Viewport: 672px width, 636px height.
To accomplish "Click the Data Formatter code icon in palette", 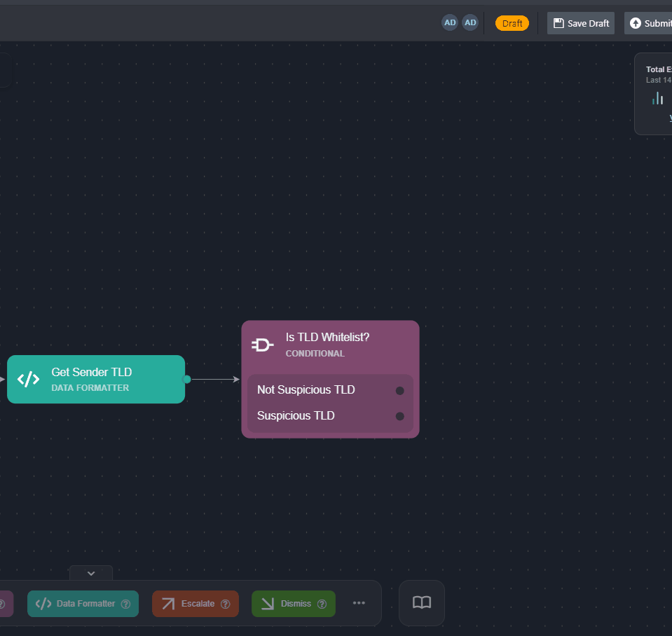I will click(x=43, y=604).
